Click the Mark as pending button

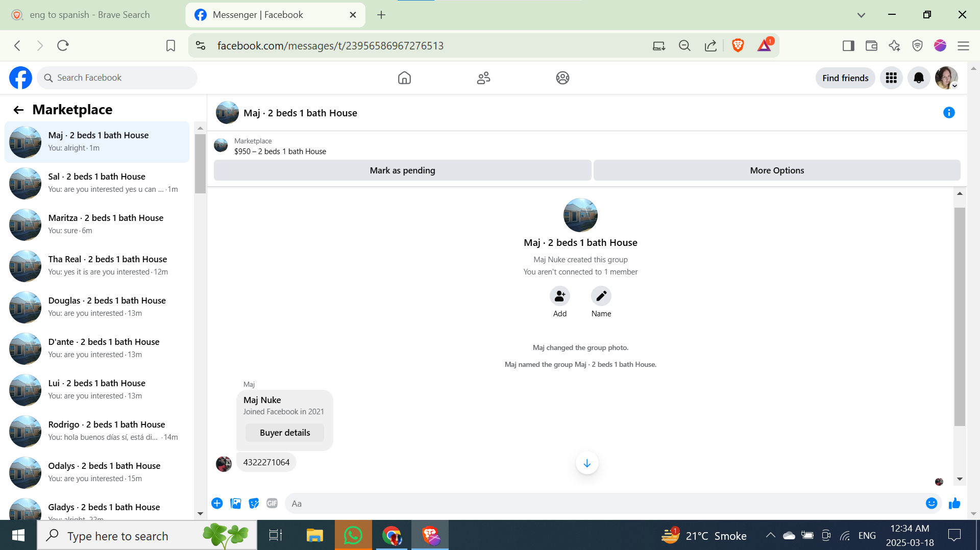click(x=402, y=170)
